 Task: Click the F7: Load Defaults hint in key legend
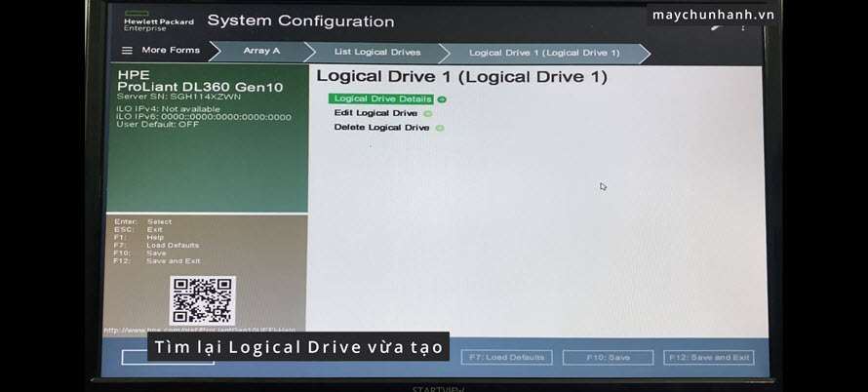(x=155, y=246)
